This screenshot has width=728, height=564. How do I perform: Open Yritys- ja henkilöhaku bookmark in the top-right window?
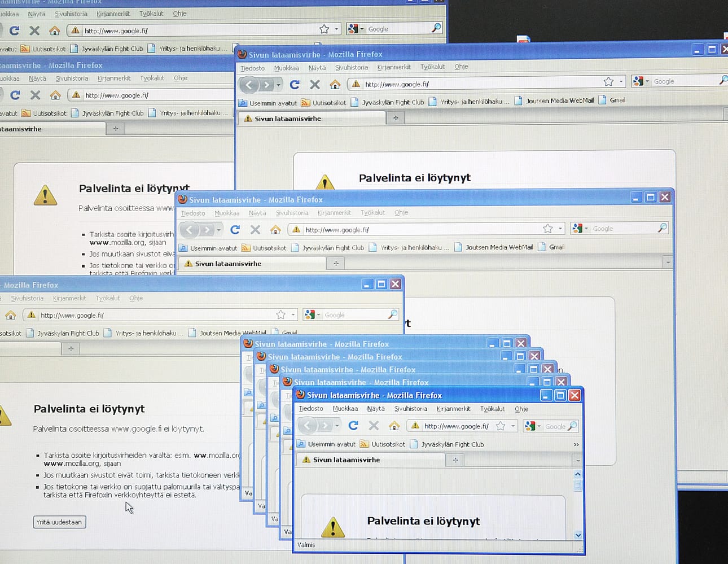click(x=469, y=102)
